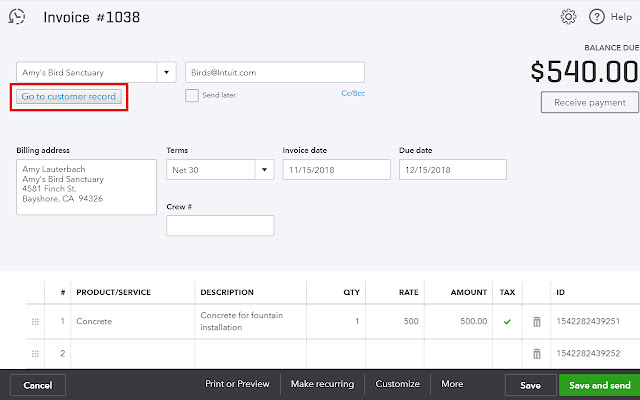Click the green Save and send button
This screenshot has height=400, width=640.
tap(599, 385)
